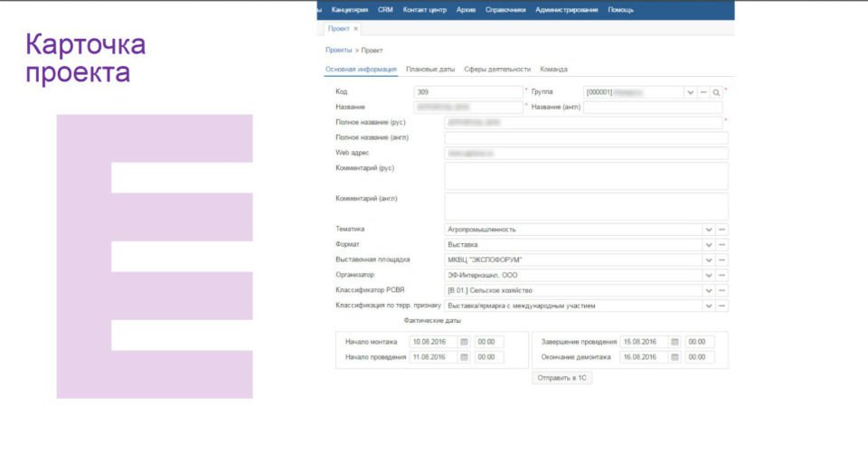Clear Классификатор РСВЯ with minus icon
Image resolution: width=868 pixels, height=453 pixels.
[722, 290]
